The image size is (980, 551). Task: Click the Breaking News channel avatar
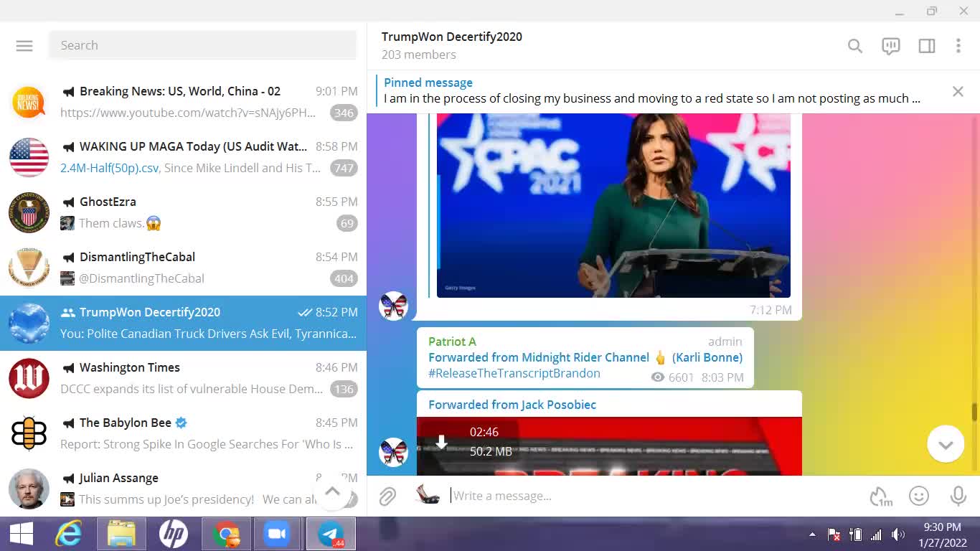(x=29, y=102)
